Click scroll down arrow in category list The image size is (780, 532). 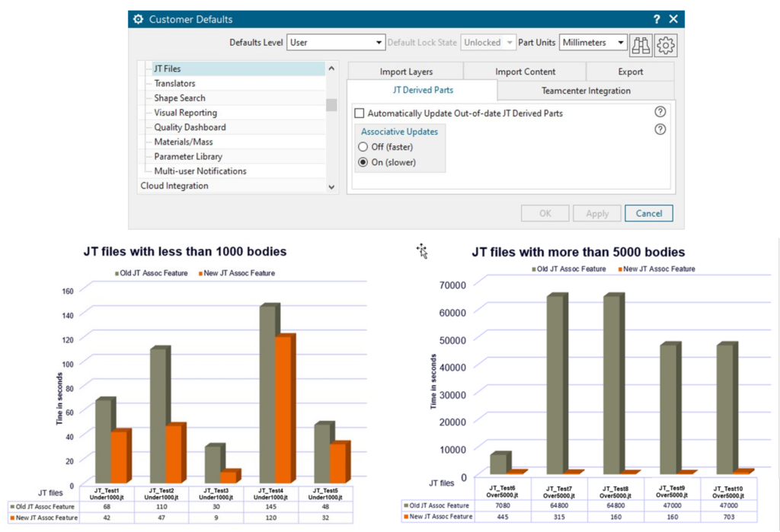click(x=331, y=186)
